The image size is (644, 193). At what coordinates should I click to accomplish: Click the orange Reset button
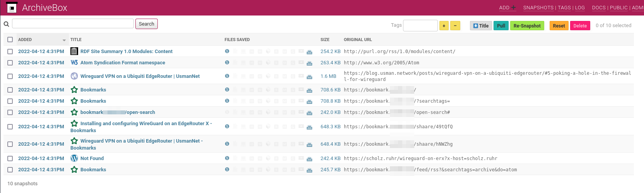(559, 26)
